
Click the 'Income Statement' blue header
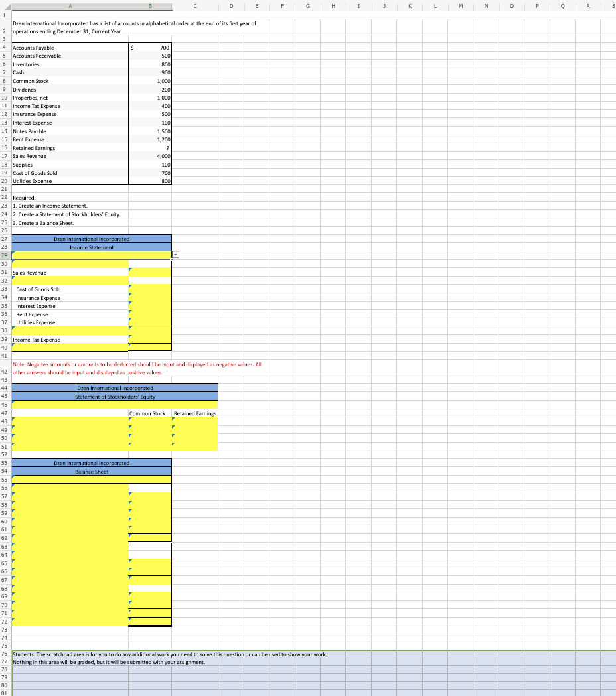(x=92, y=247)
